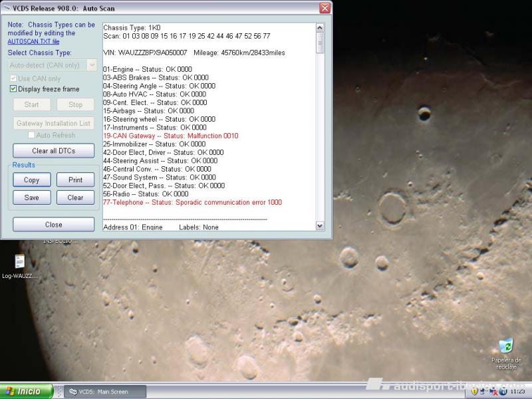Click the '44-Steering Assist' status line
The image size is (532, 399).
[x=160, y=160]
